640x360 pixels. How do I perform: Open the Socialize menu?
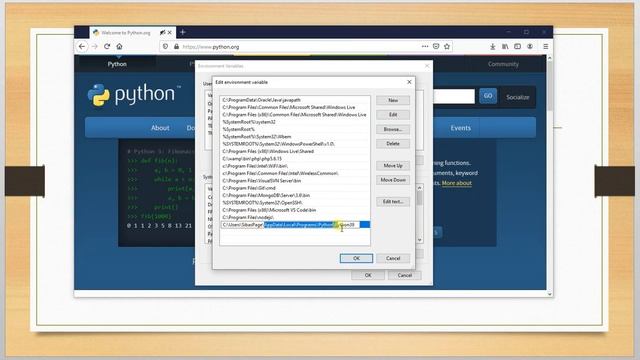[x=518, y=97]
